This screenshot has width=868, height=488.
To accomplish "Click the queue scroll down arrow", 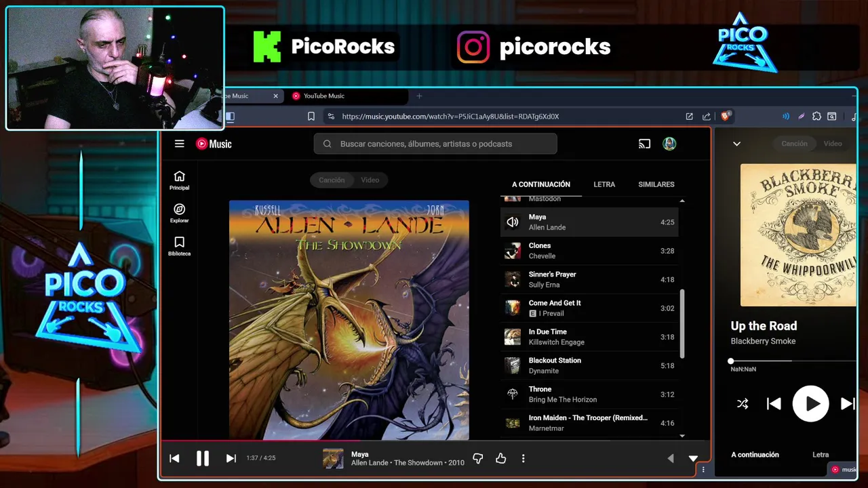I will pos(682,436).
